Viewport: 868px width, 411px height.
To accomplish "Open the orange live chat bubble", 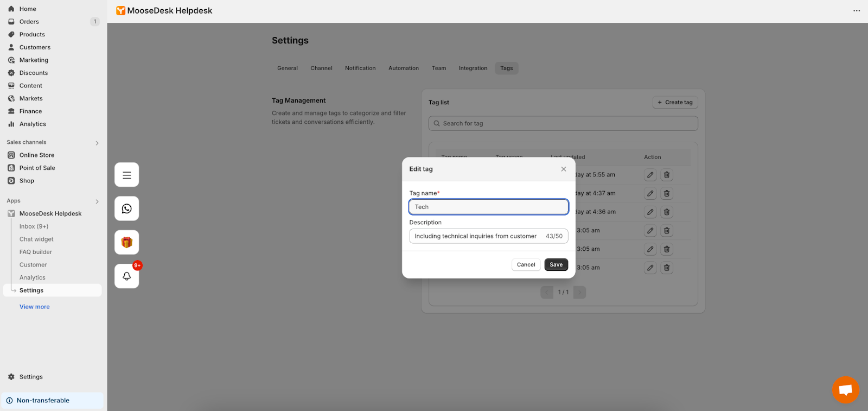I will [845, 390].
